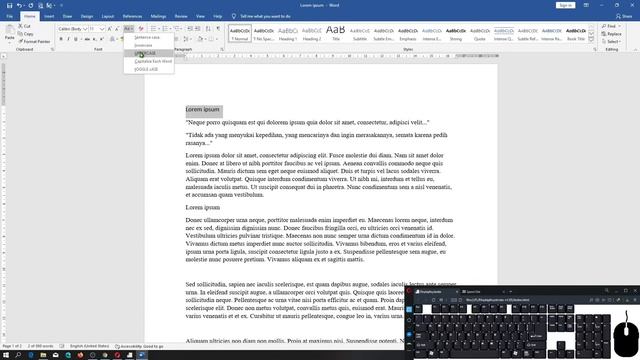
Task: Choose Capitalize Each Word option
Action: coord(149,61)
